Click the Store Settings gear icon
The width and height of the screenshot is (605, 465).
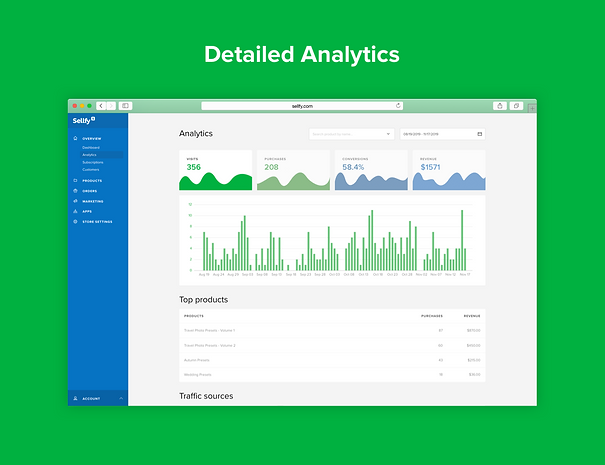tap(75, 222)
